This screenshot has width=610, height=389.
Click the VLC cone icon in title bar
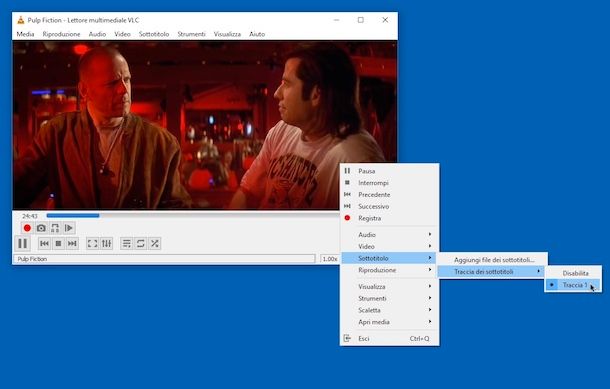pos(21,20)
